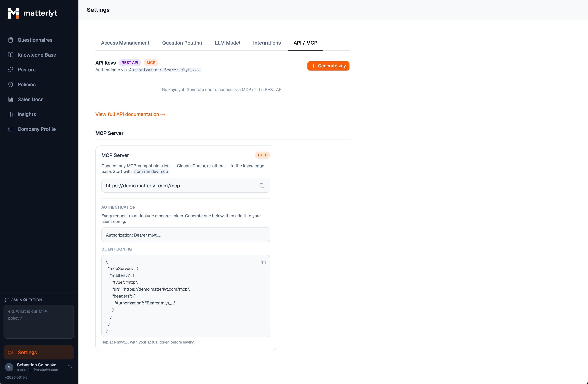Open the LLM Model tab
Viewport: 588px width, 384px height.
(x=228, y=43)
